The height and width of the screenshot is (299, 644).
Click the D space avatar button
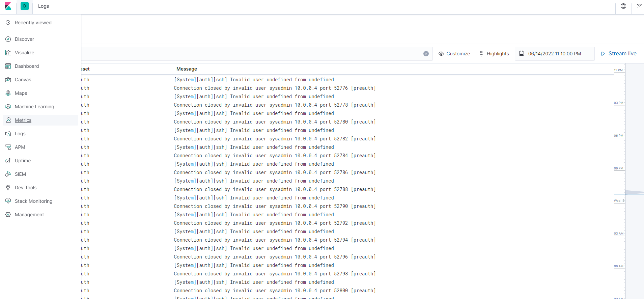pyautogui.click(x=25, y=6)
